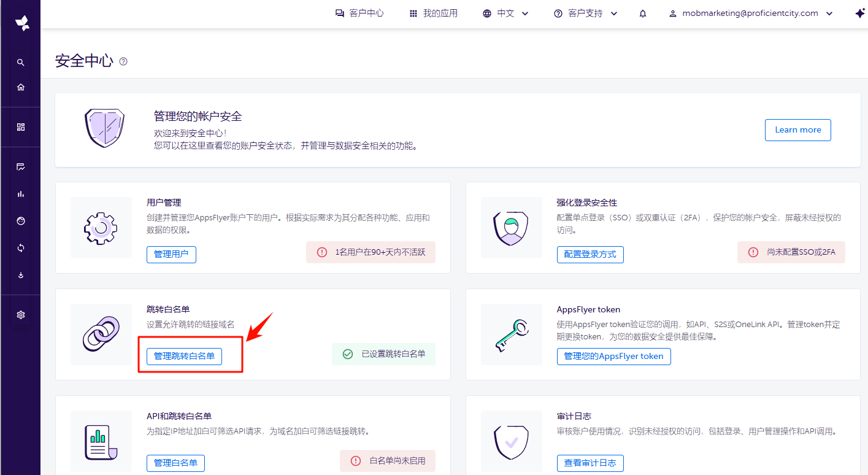Click the 安全中心 page title
This screenshot has height=475, width=868.
click(x=84, y=61)
